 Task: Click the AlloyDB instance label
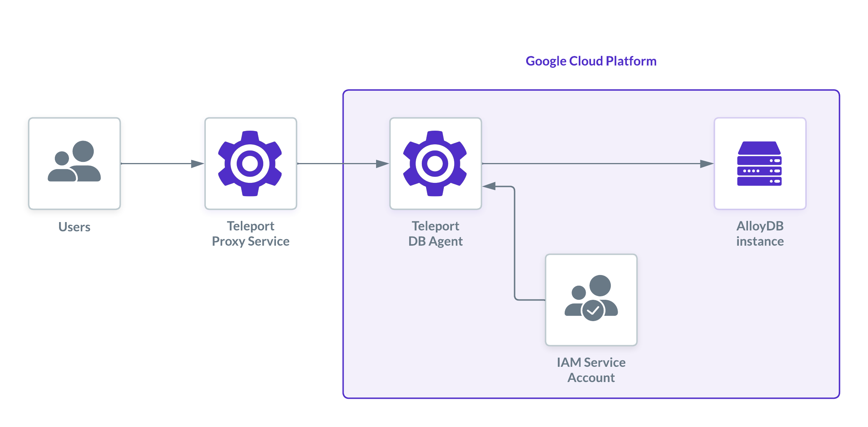(x=759, y=233)
